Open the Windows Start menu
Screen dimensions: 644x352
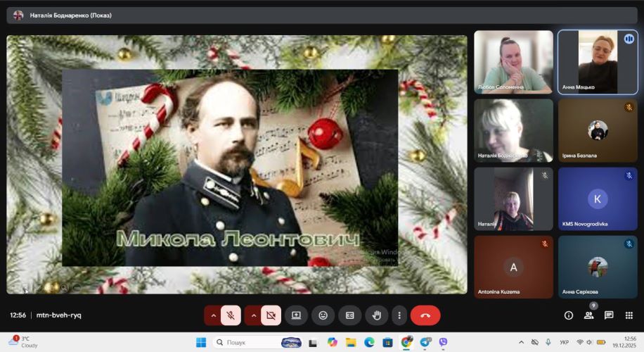click(201, 342)
